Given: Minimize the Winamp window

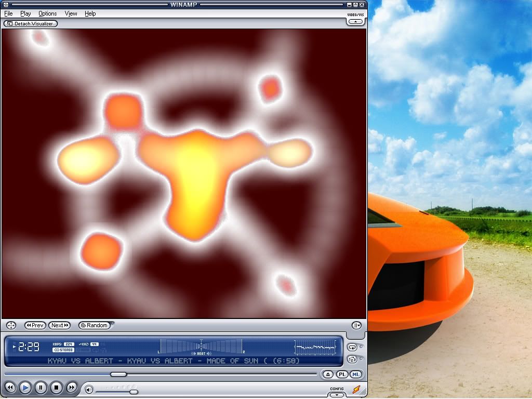Looking at the screenshot, I should (350, 5).
